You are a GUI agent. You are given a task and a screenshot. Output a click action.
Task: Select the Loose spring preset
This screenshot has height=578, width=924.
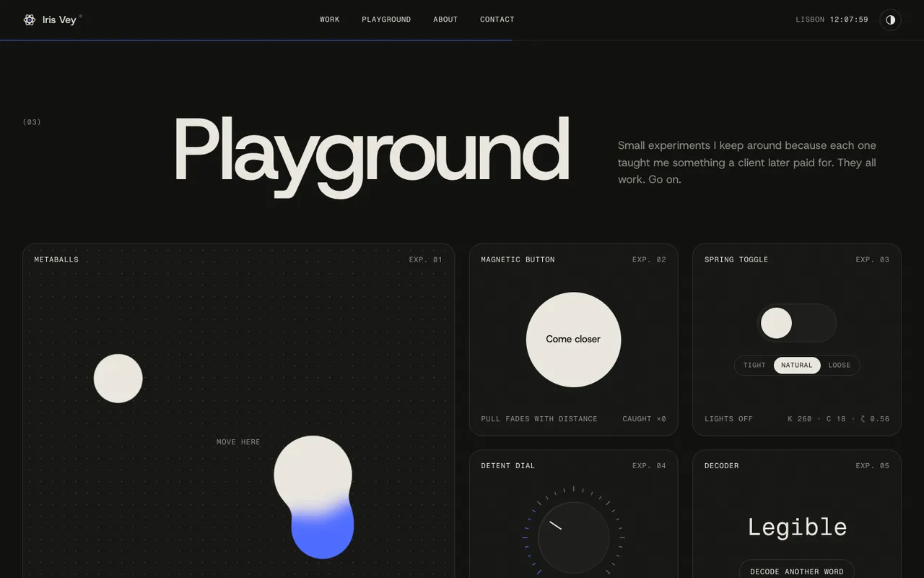(840, 365)
